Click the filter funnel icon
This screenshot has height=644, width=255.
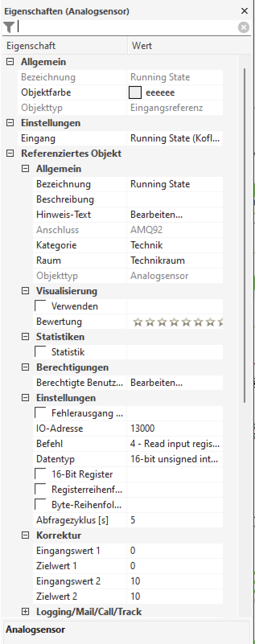click(8, 27)
